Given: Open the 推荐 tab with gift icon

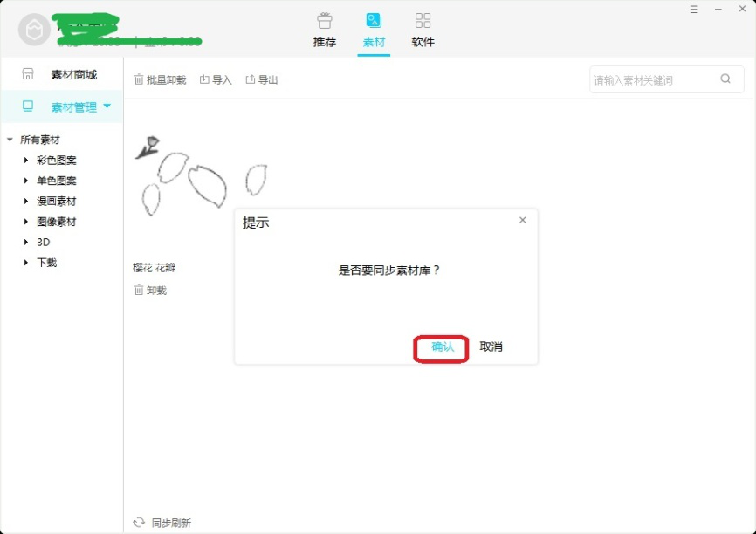Looking at the screenshot, I should click(x=325, y=31).
